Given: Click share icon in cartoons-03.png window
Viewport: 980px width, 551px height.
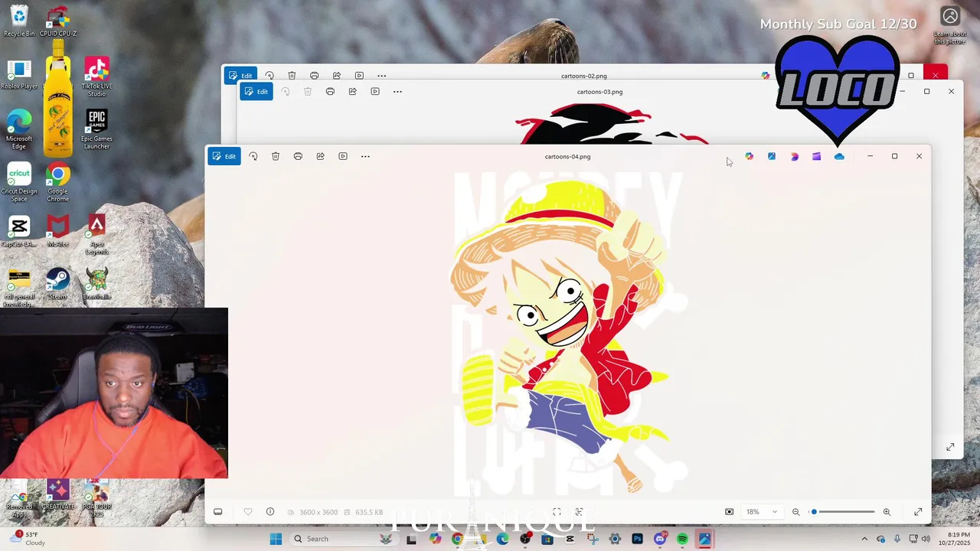Looking at the screenshot, I should (x=353, y=92).
